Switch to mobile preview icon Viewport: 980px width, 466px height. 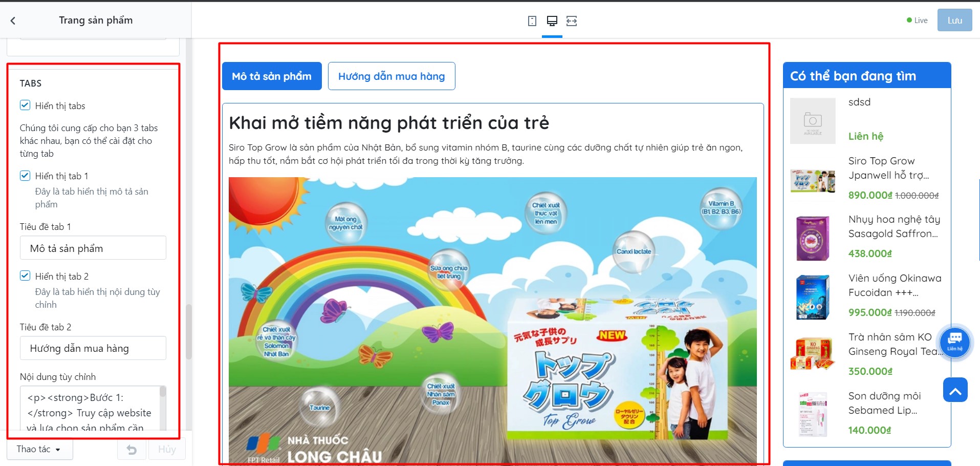pyautogui.click(x=532, y=21)
